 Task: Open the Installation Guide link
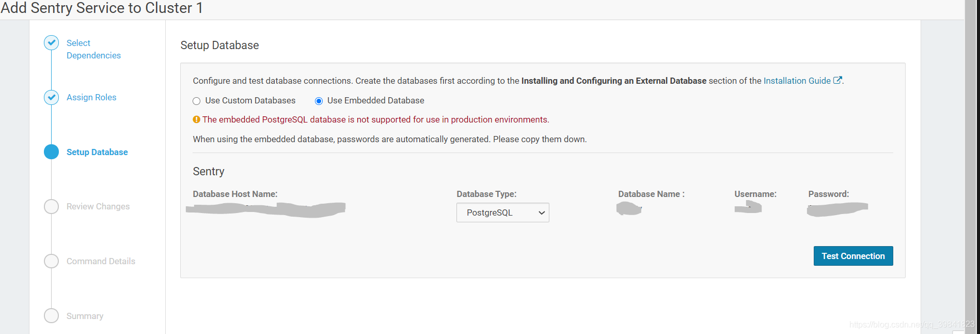click(x=797, y=81)
